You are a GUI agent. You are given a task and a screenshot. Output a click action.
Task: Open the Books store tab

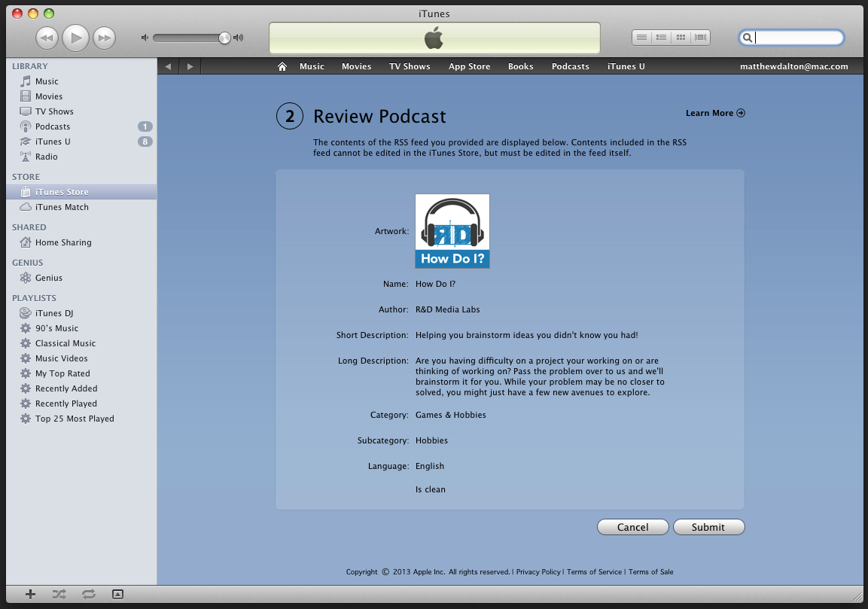pyautogui.click(x=521, y=66)
